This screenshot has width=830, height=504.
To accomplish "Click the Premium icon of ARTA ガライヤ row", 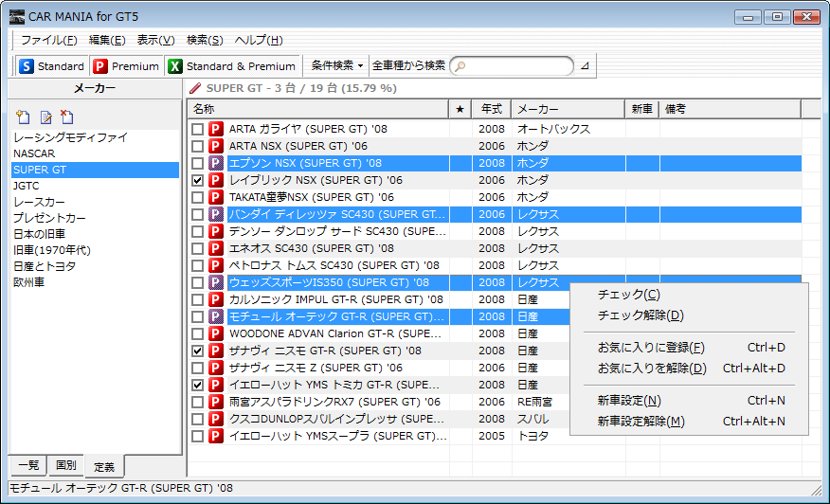I will [x=215, y=129].
